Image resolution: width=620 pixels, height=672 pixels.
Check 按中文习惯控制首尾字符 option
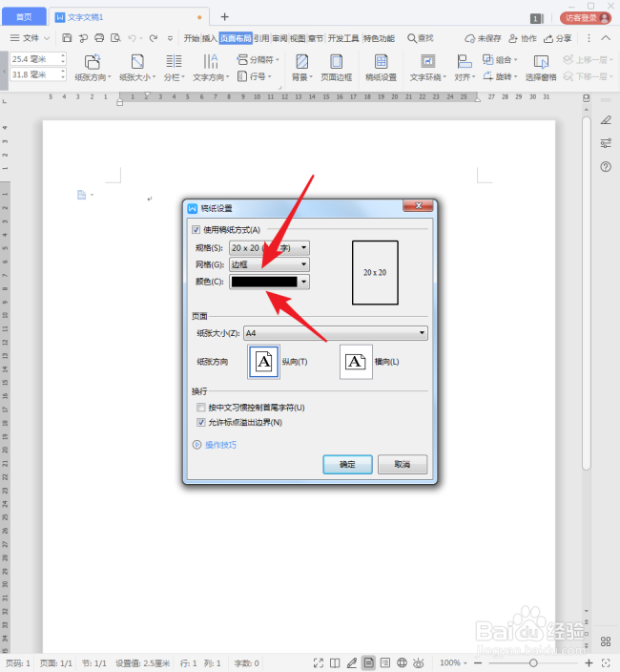pyautogui.click(x=201, y=408)
